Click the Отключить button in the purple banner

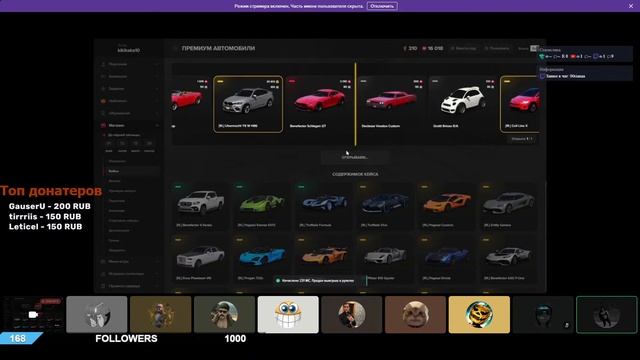point(382,6)
